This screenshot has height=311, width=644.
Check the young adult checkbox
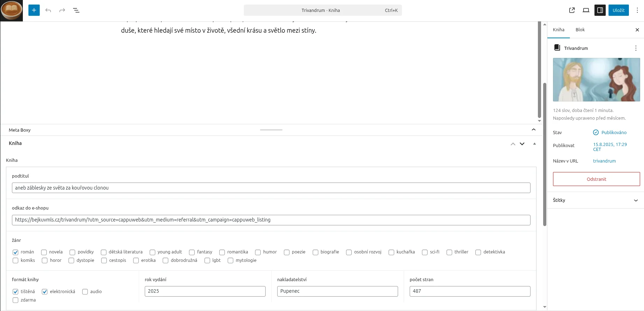point(152,252)
